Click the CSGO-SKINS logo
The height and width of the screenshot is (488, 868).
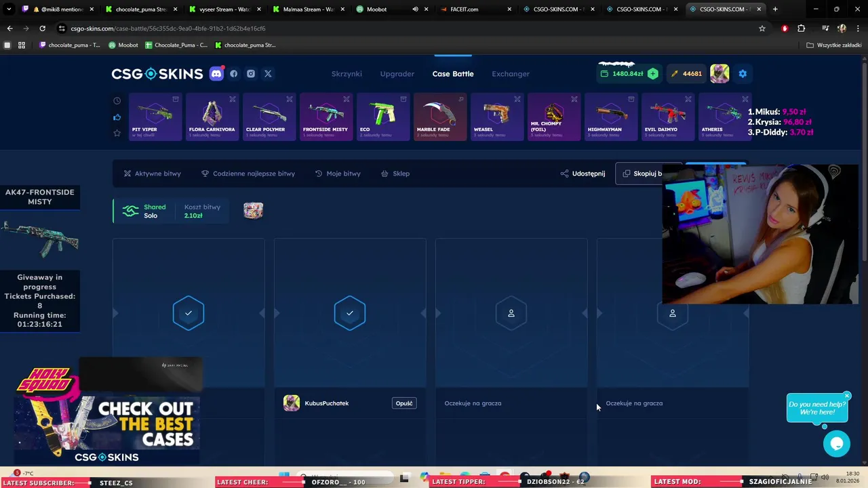pyautogui.click(x=157, y=74)
